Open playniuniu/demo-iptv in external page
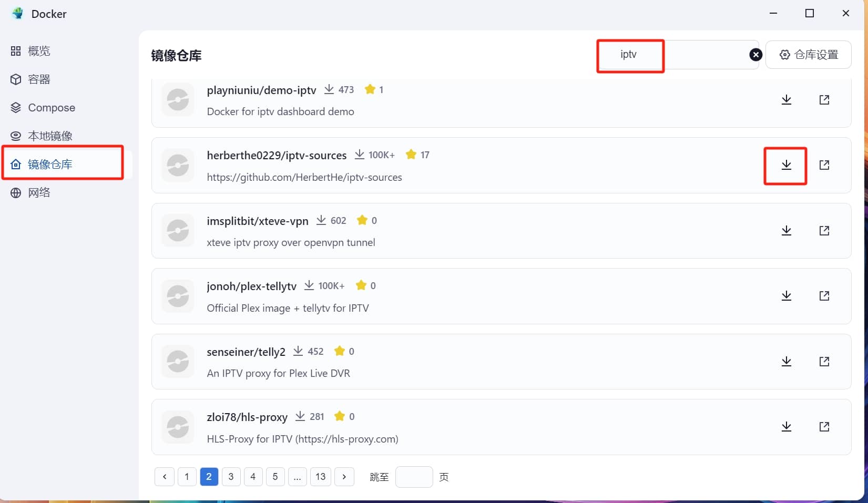868x503 pixels. tap(824, 99)
